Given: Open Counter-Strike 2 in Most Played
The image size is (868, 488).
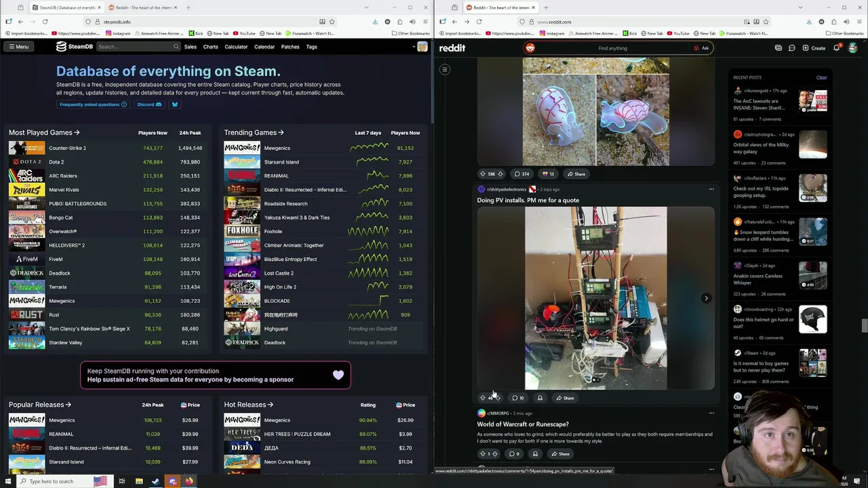Looking at the screenshot, I should tap(67, 148).
